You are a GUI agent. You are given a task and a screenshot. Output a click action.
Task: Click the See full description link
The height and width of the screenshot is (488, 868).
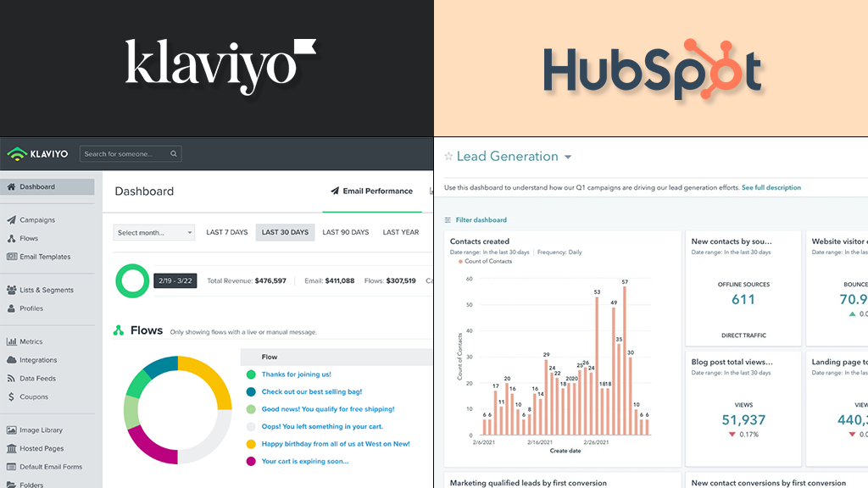click(771, 188)
